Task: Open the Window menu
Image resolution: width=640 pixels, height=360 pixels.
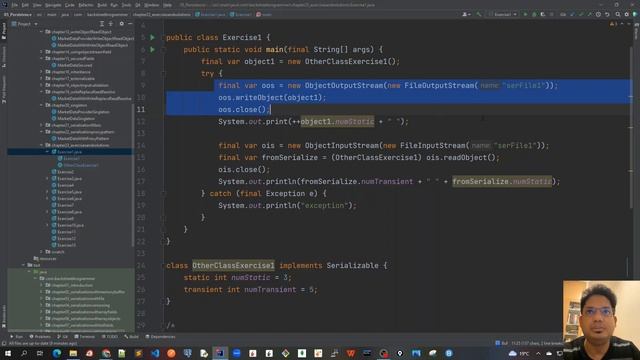Action: 151,5
